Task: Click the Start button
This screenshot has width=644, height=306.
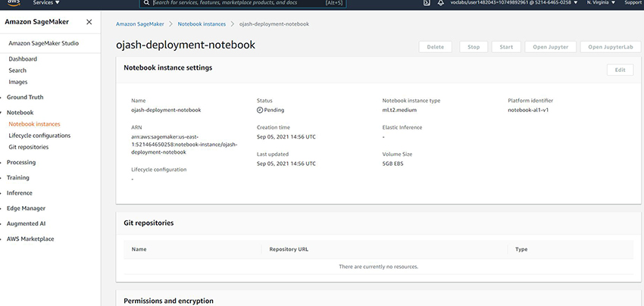Action: [506, 47]
